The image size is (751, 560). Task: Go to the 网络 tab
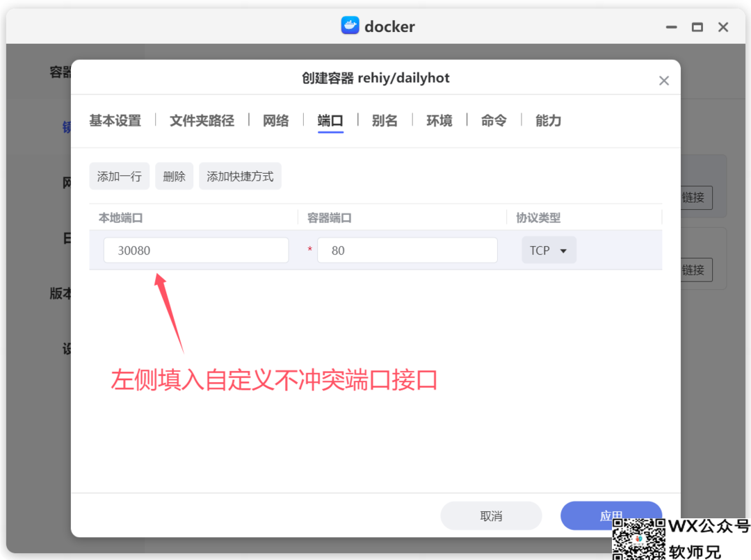click(276, 121)
